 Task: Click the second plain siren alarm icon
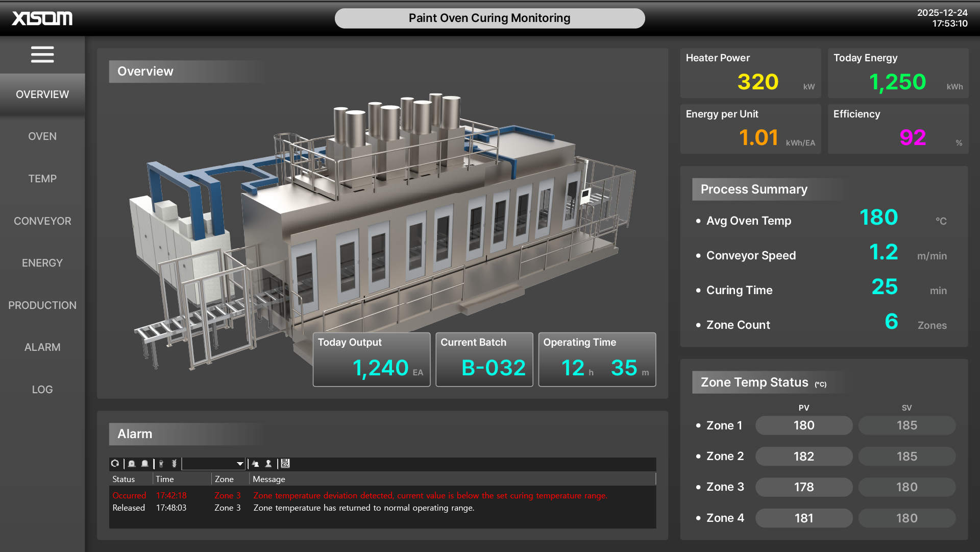[x=145, y=464]
